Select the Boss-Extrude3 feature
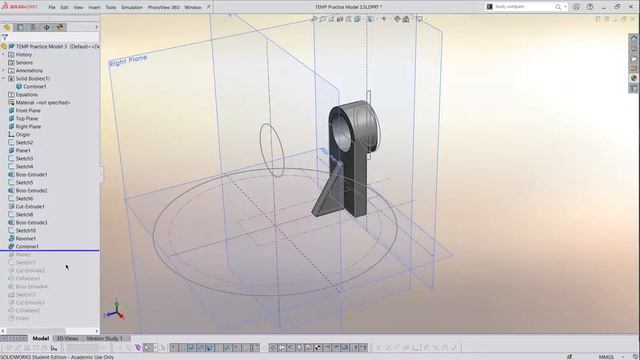This screenshot has width=640, height=360. (31, 222)
